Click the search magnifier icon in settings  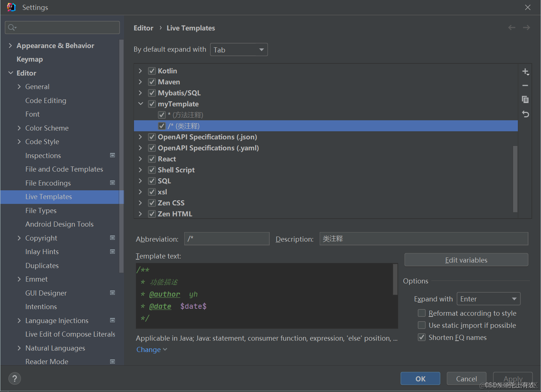coord(12,28)
